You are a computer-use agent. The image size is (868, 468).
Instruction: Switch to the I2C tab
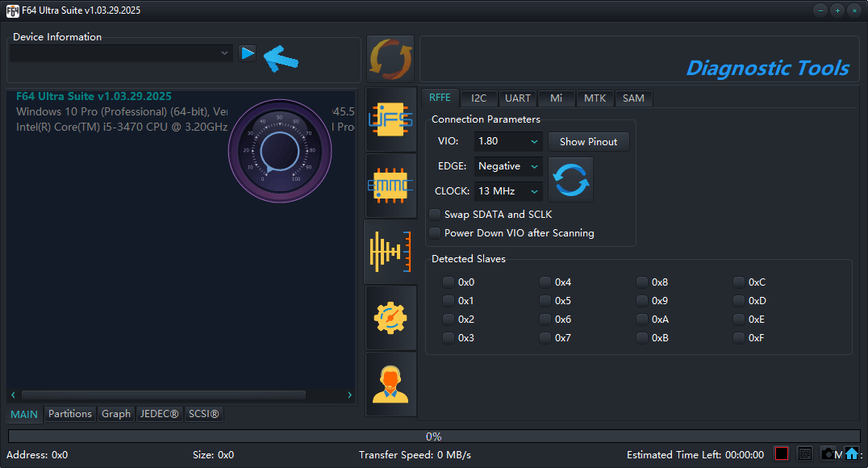coord(478,98)
